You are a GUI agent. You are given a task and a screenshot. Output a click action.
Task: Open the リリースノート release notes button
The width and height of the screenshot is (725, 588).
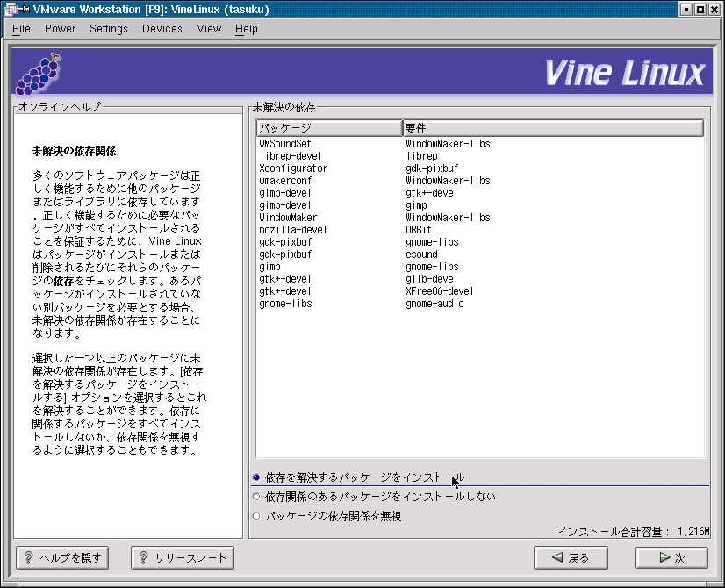click(x=183, y=557)
